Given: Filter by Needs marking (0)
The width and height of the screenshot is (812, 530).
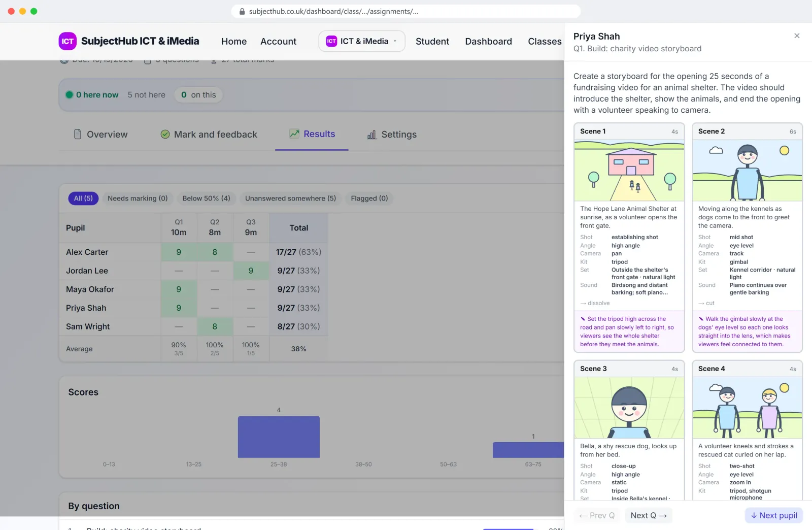Looking at the screenshot, I should click(x=138, y=198).
